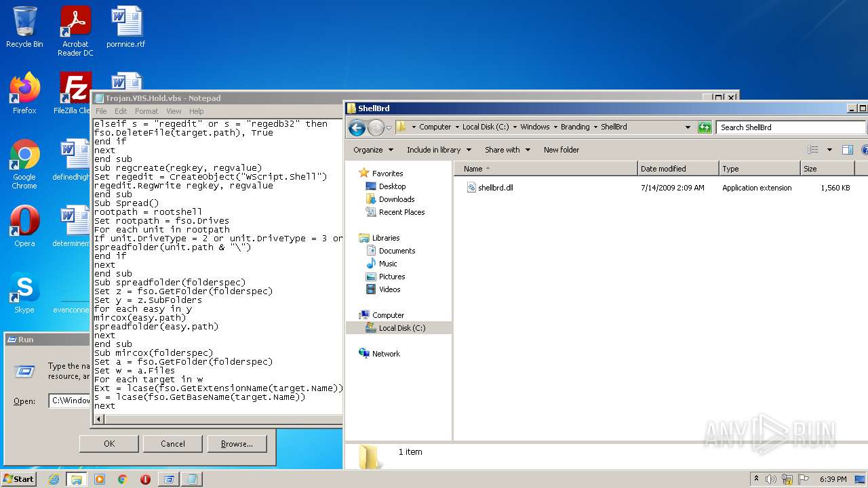Open Windows Explorer taskbar button

76,479
